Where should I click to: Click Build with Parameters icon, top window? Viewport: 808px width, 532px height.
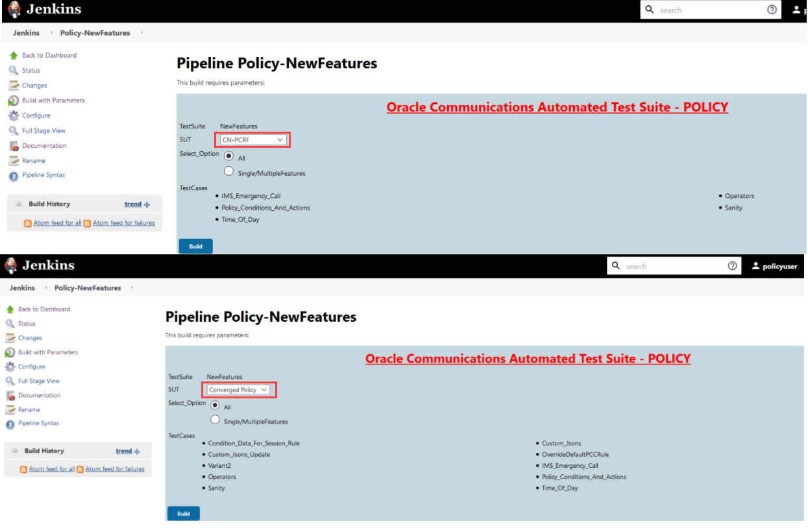pos(14,101)
